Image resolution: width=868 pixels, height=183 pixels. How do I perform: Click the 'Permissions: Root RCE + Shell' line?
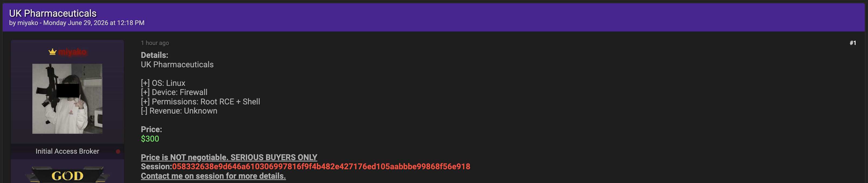pyautogui.click(x=201, y=102)
